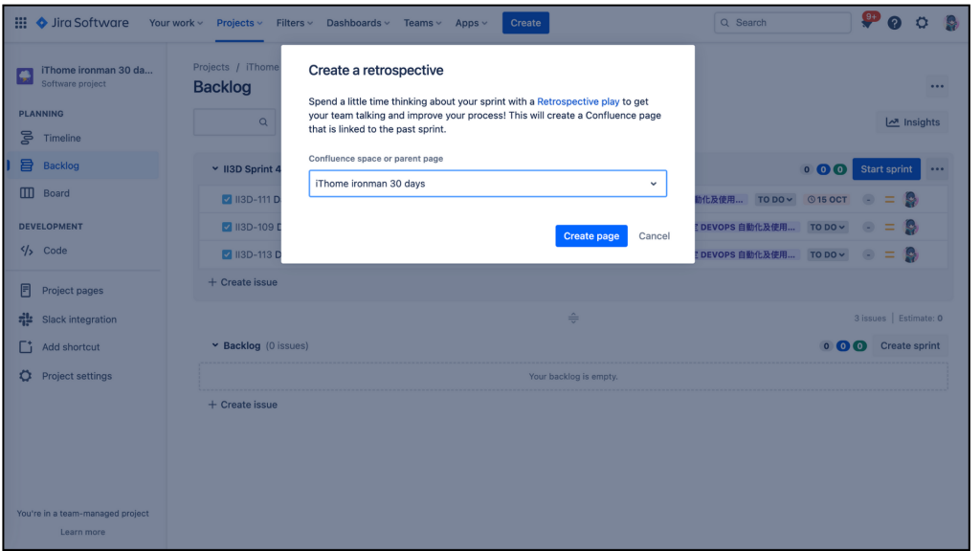This screenshot has width=980, height=551.
Task: Collapse the Backlog section
Action: click(x=214, y=345)
